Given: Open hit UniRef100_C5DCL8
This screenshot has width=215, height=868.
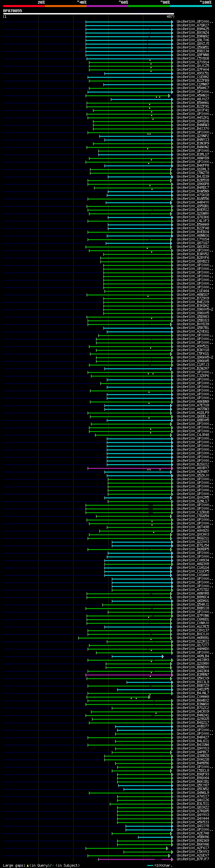Looking at the screenshot, I should [x=193, y=771].
